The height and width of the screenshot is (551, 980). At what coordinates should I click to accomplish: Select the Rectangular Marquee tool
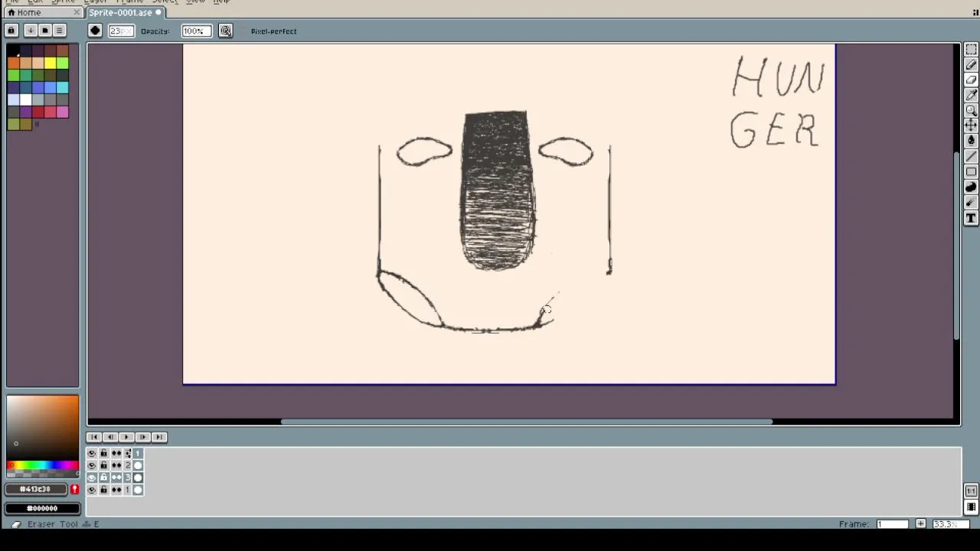[x=971, y=50]
